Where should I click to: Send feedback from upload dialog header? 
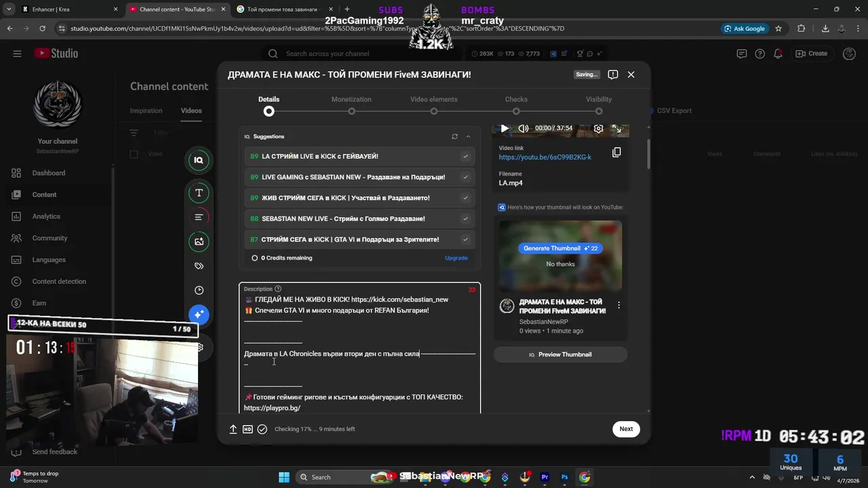pyautogui.click(x=612, y=75)
